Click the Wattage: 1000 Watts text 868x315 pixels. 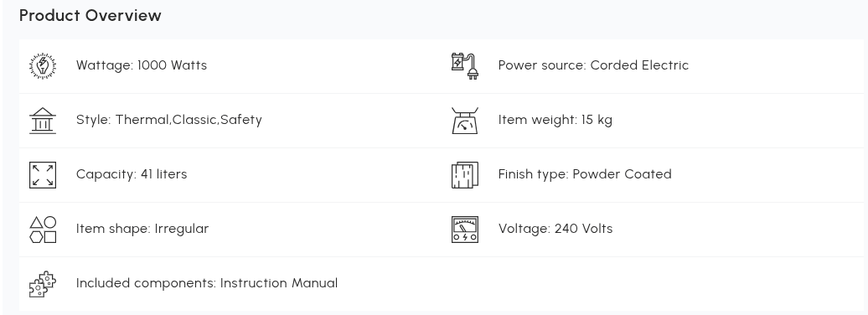[141, 65]
